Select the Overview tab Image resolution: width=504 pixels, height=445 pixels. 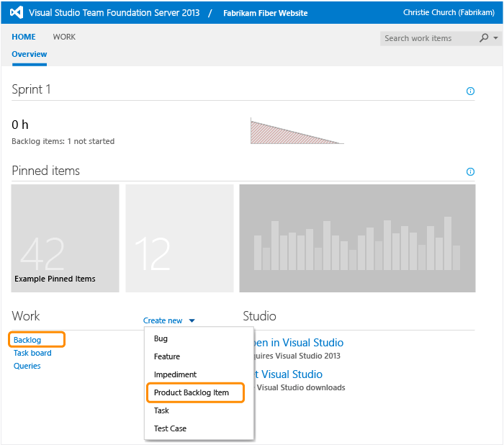30,54
